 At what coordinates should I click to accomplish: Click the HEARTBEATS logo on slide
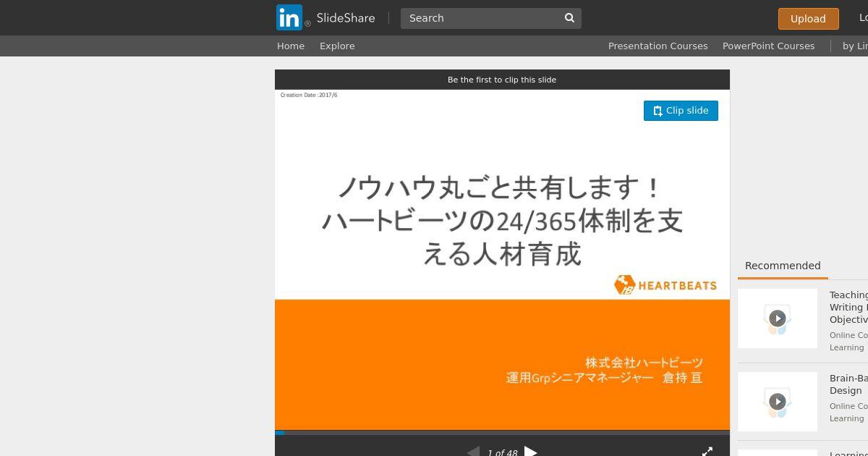pos(665,284)
